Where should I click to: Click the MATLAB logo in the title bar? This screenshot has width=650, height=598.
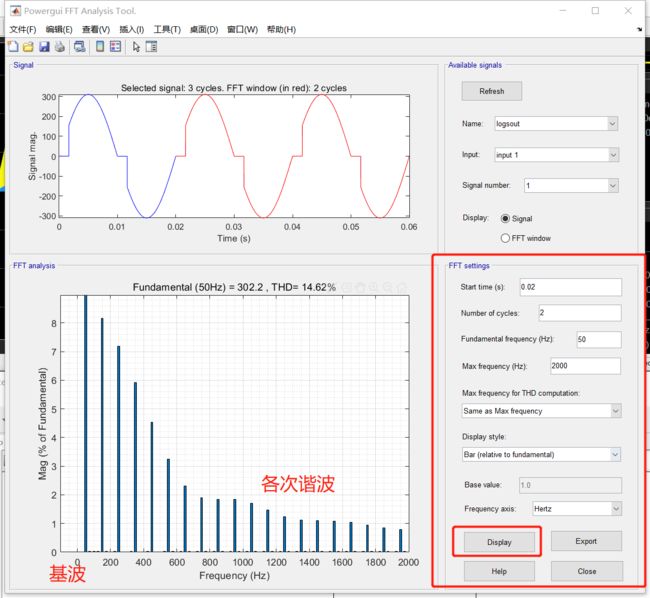(x=16, y=11)
